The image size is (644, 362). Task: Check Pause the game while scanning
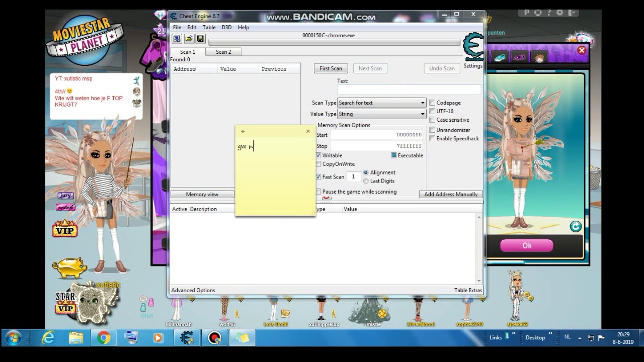pos(318,192)
